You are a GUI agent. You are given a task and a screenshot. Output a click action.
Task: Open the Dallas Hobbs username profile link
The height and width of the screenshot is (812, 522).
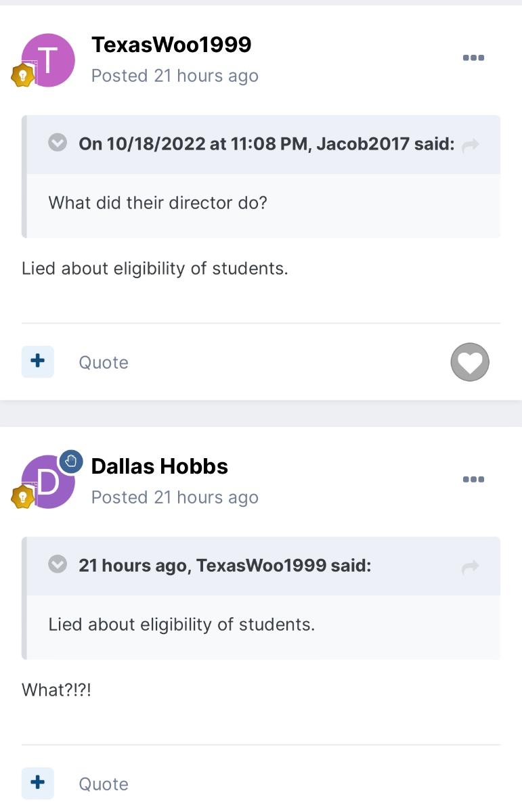tap(160, 466)
